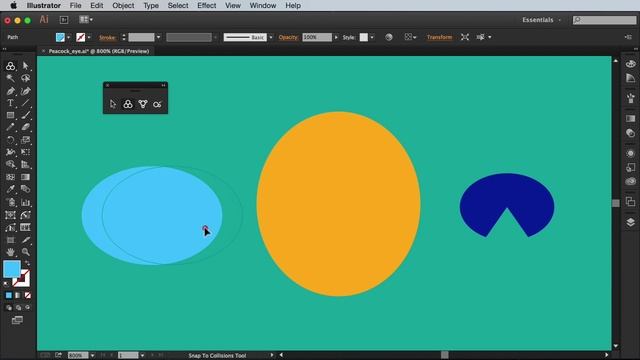
Task: Open Adobe Bridge from the Br icon
Action: pos(64,20)
